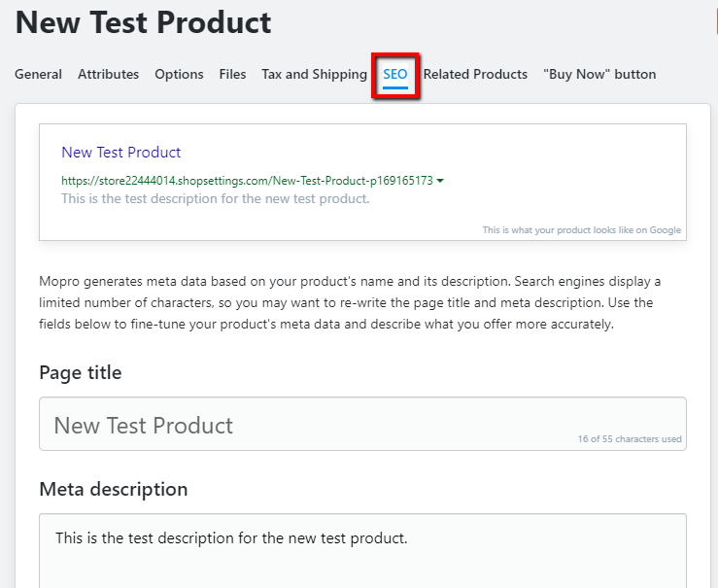Switch to the Attributes tab
Image resolution: width=718 pixels, height=588 pixels.
coord(108,74)
